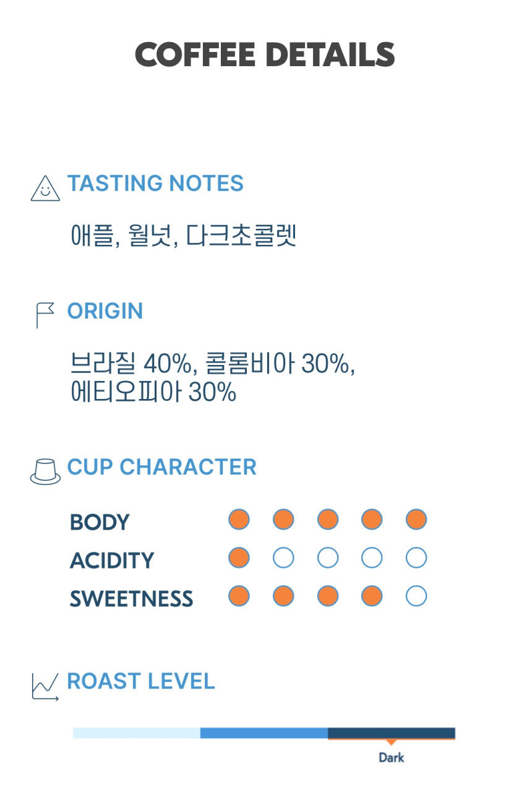Click the dark roast segment of the bar
Screen dimensions: 532x798
(x=392, y=733)
